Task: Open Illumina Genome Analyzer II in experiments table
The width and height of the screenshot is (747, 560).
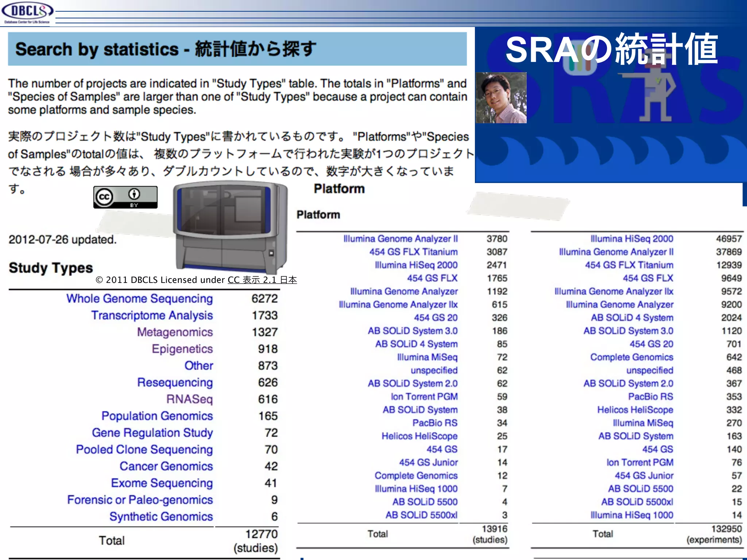Action: 616,252
